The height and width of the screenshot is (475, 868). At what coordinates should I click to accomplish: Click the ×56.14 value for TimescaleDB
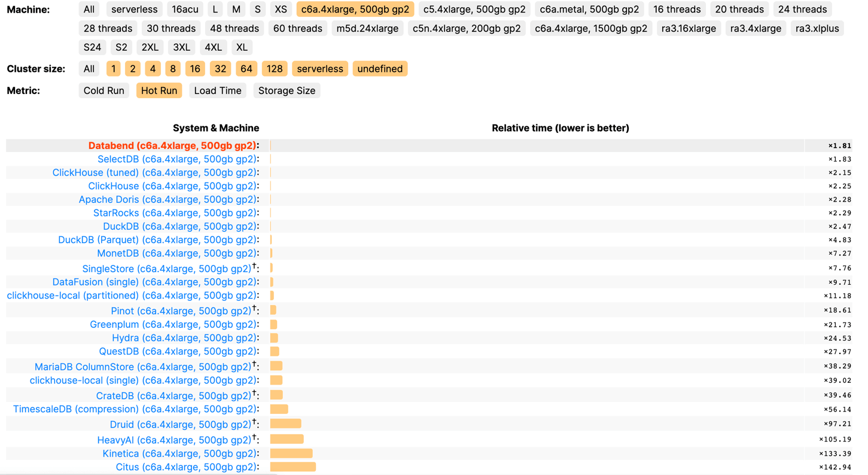(837, 409)
